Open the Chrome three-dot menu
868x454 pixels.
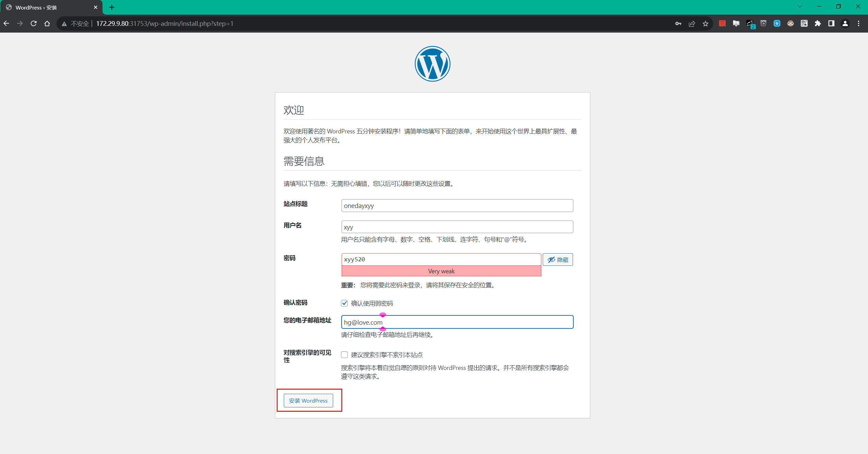858,23
